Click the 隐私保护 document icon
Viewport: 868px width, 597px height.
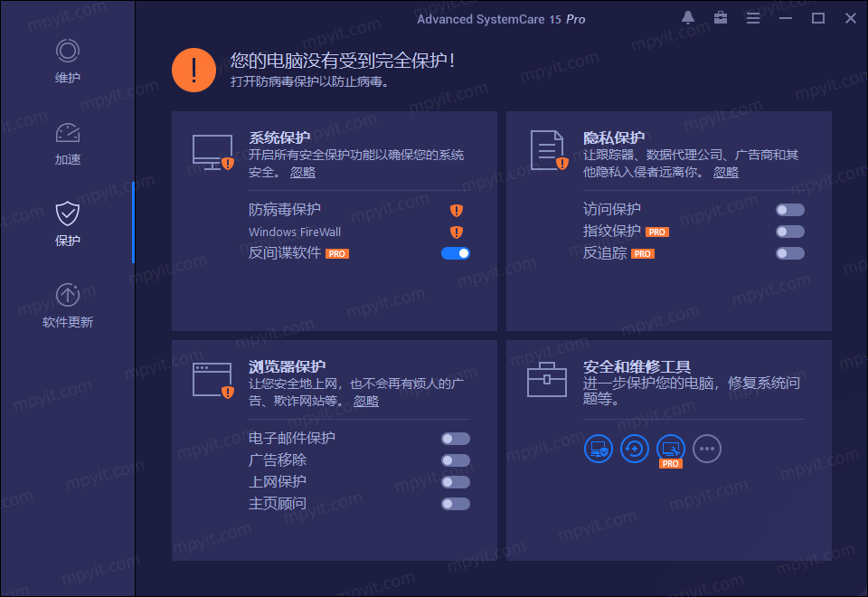(x=549, y=150)
